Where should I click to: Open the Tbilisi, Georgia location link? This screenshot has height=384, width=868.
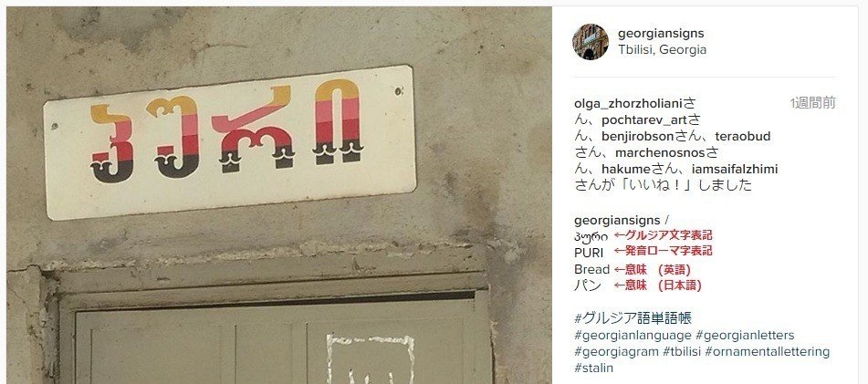[x=662, y=50]
